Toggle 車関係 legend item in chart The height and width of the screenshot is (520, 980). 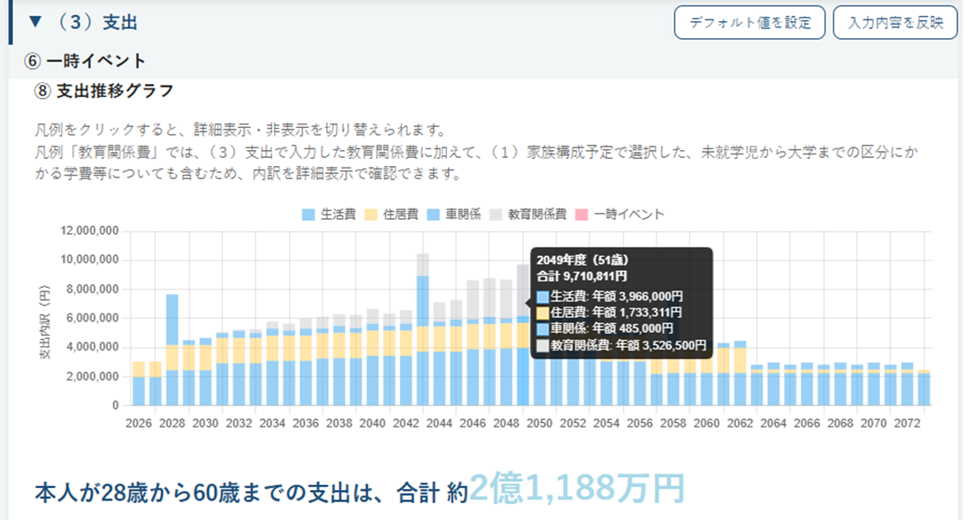[x=453, y=215]
